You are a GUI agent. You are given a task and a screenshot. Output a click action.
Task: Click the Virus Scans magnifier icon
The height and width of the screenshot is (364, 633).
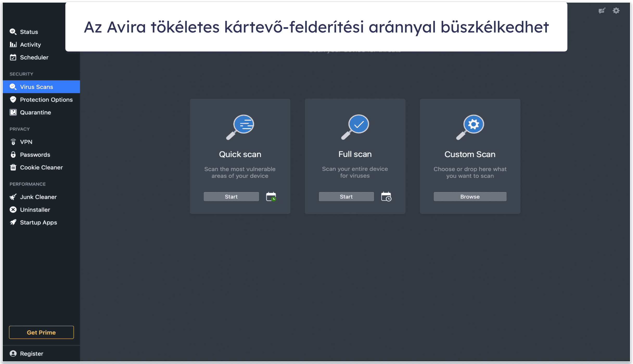[x=13, y=87]
